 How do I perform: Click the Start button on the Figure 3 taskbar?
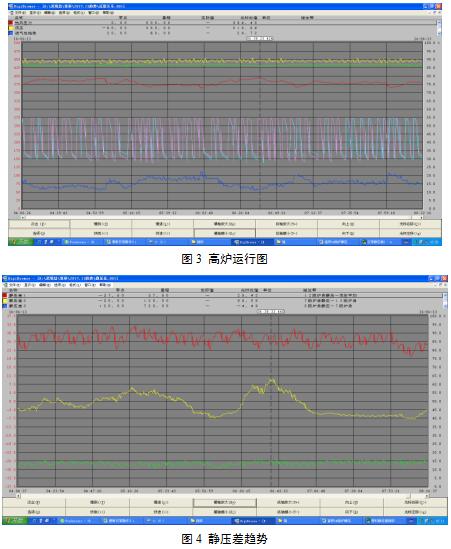(20, 242)
